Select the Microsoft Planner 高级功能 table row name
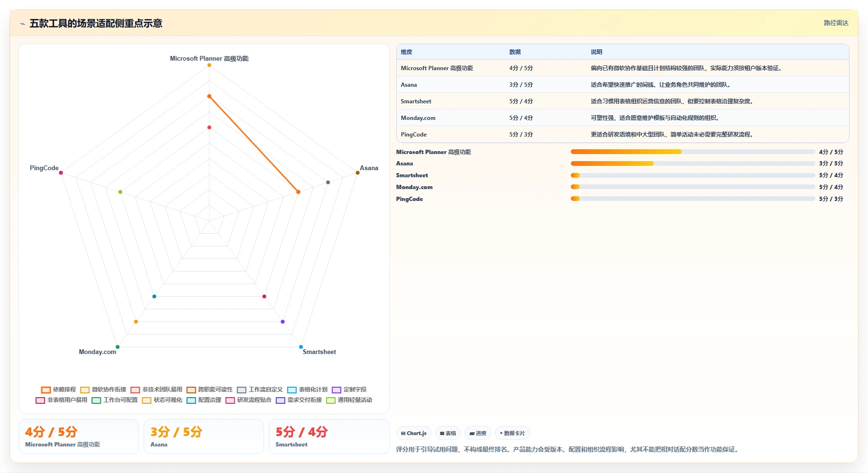The image size is (868, 473). tap(437, 68)
